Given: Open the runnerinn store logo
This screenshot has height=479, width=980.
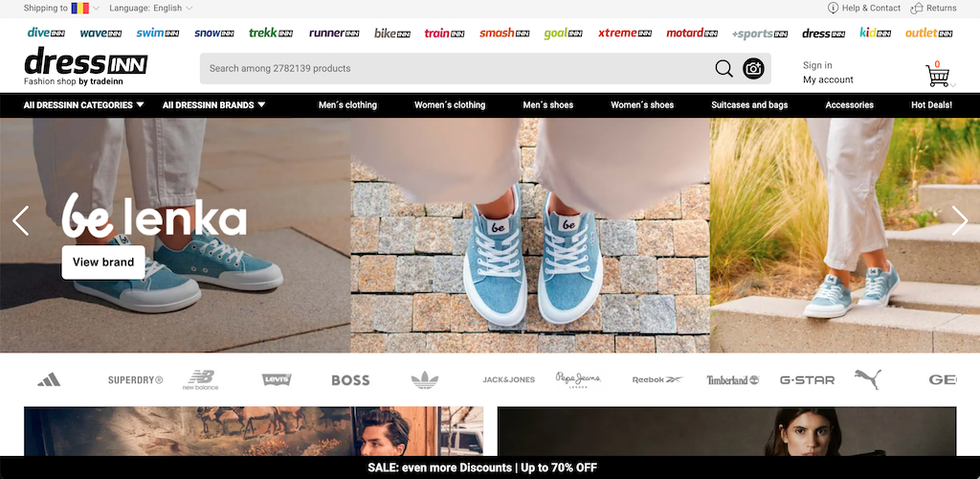Looking at the screenshot, I should 334,33.
